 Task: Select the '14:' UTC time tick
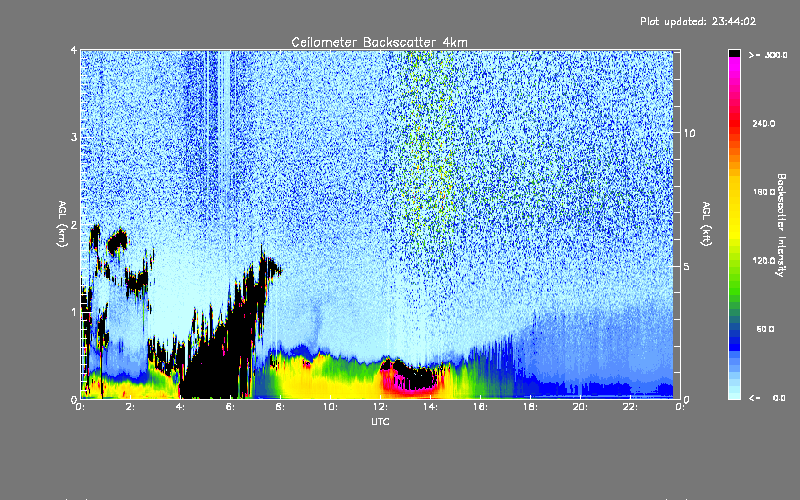pos(430,407)
